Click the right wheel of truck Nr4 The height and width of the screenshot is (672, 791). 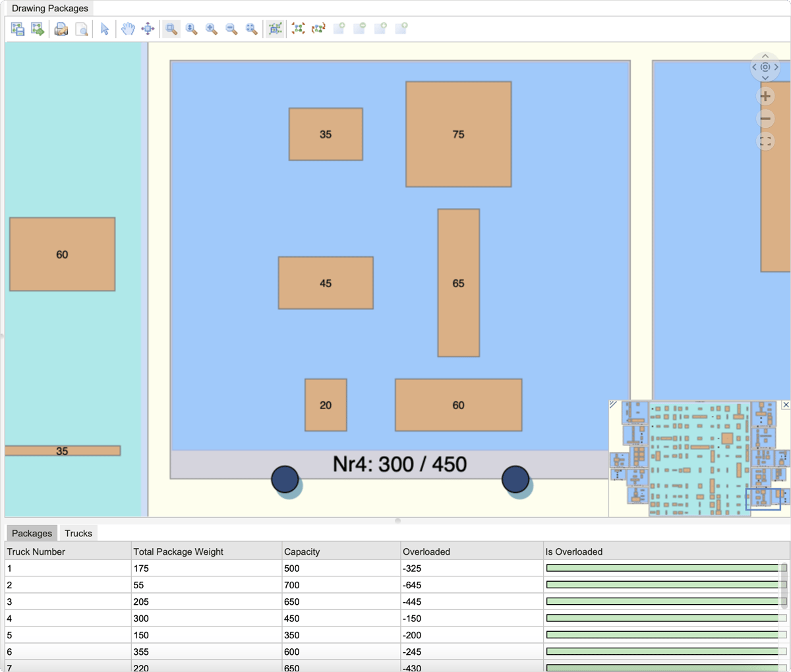click(515, 480)
